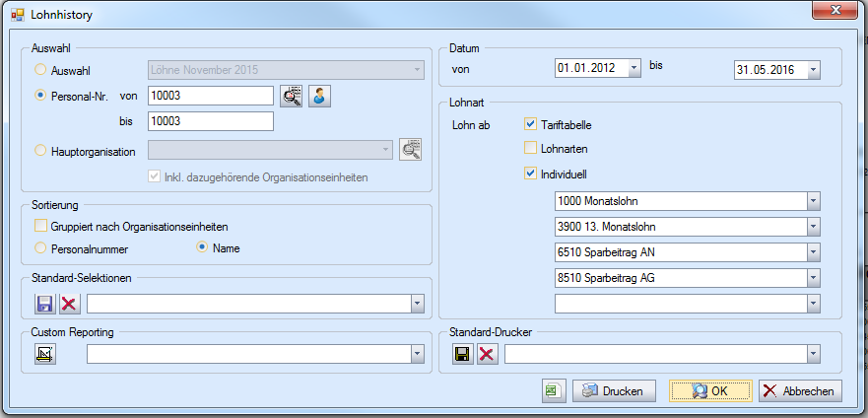The image size is (868, 418).
Task: Select the Personal-Nr. radio option
Action: 40,96
